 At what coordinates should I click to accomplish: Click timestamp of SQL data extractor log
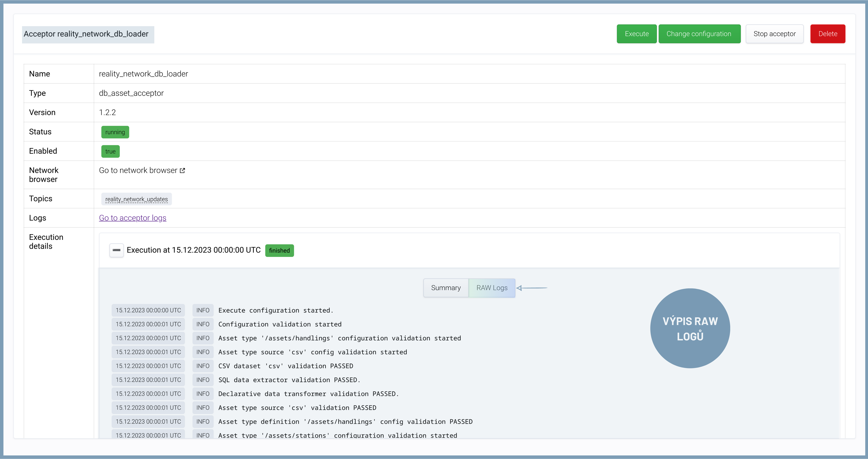(x=148, y=380)
